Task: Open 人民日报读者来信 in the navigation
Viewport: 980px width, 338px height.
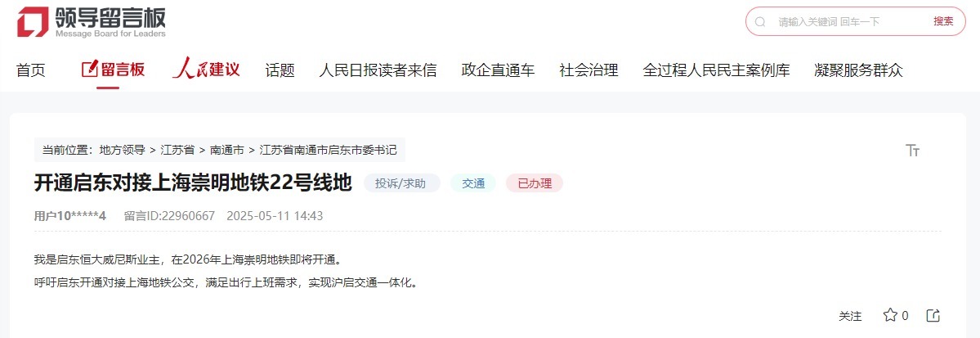Action: click(x=378, y=70)
